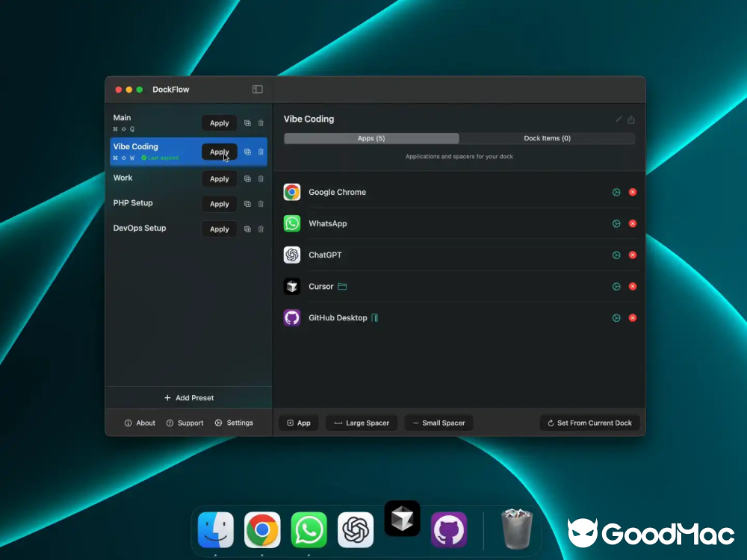Add a Small Spacer

pos(438,423)
